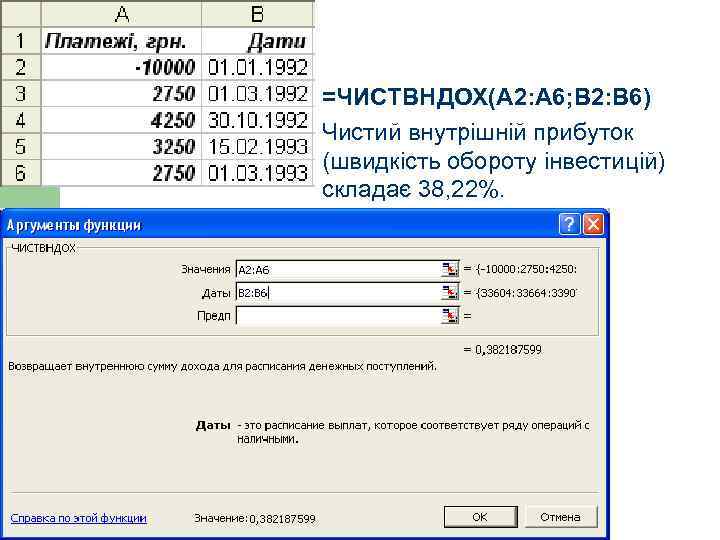
Task: Open help via the question mark button
Action: 569,225
